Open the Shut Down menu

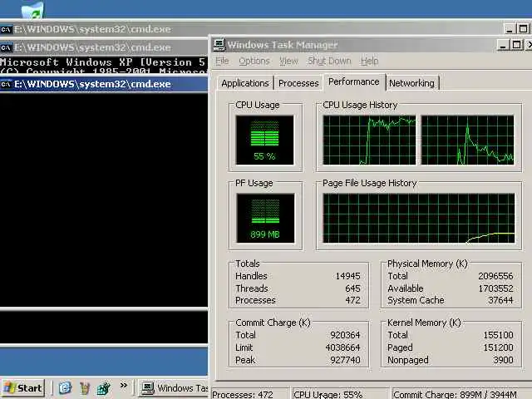click(329, 61)
